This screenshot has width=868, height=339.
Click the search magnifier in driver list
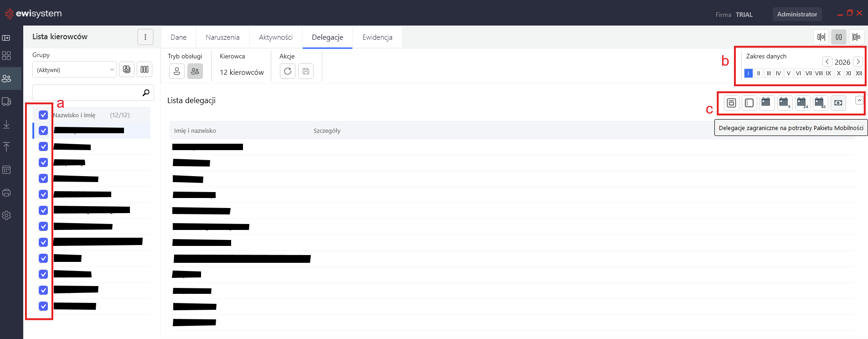pos(146,93)
